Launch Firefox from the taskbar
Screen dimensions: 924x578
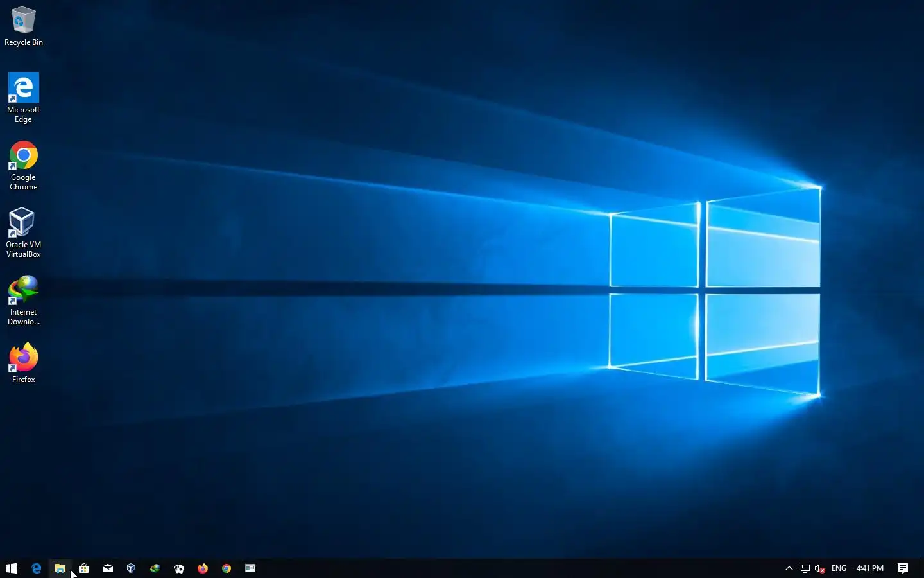[203, 568]
